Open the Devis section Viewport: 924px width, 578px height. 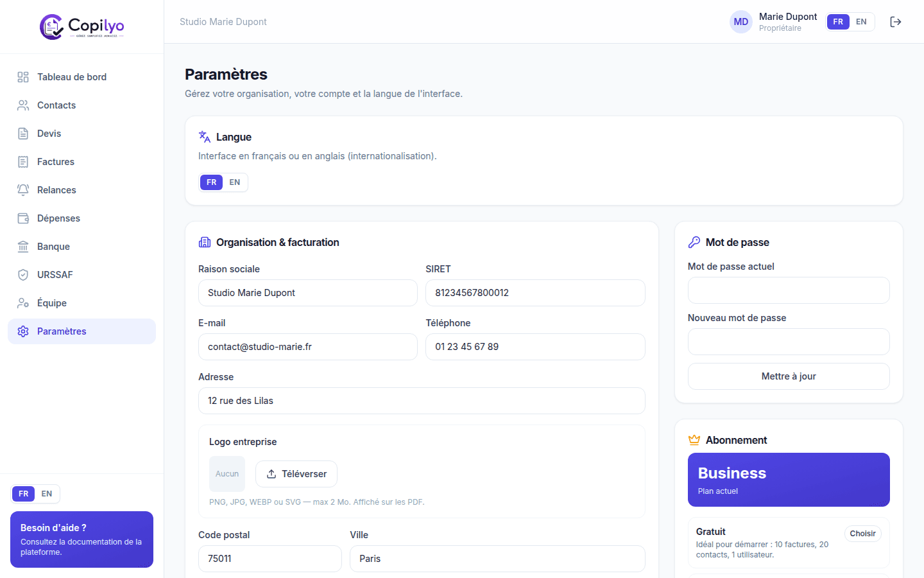click(x=81, y=134)
